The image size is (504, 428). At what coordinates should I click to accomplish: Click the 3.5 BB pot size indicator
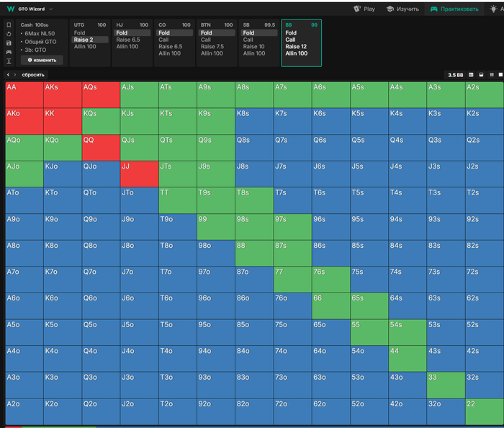pyautogui.click(x=456, y=75)
